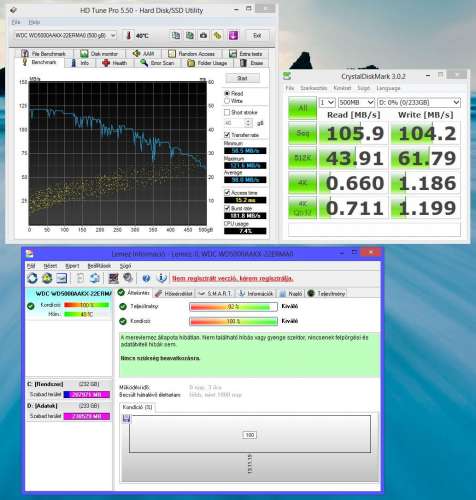Click the blue question mark help icon

pos(146,278)
